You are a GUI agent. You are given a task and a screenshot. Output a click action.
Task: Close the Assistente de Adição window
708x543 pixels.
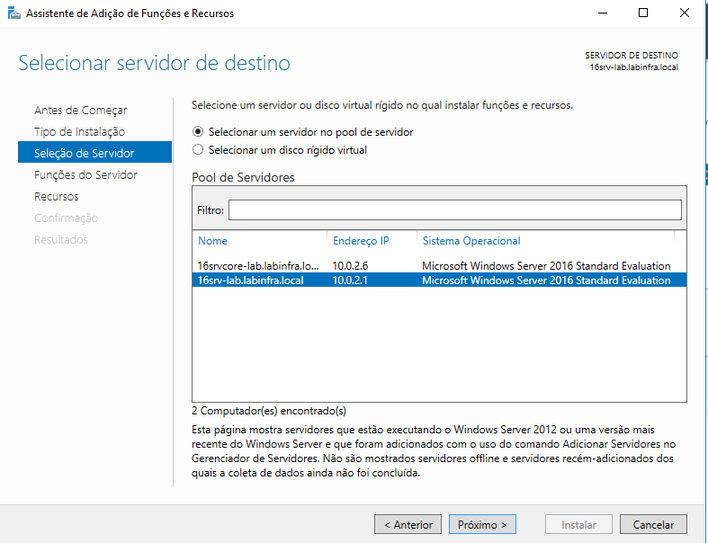(x=684, y=13)
